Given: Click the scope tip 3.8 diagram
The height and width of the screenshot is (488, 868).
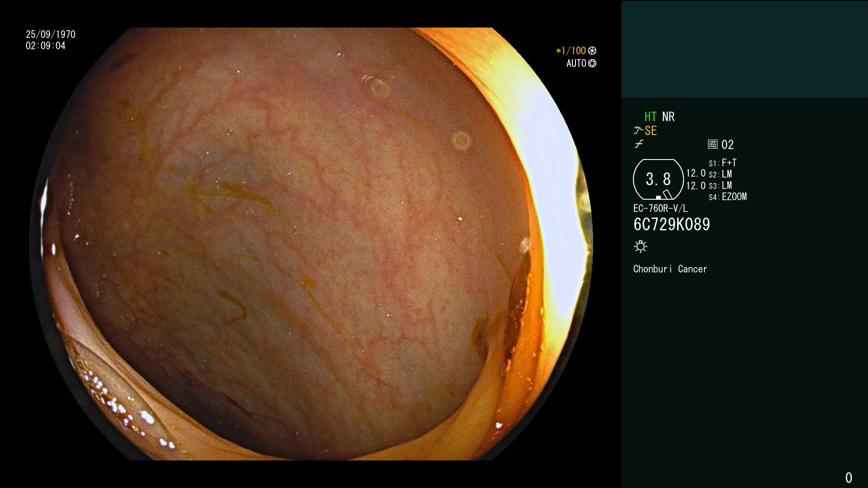Looking at the screenshot, I should (x=658, y=179).
